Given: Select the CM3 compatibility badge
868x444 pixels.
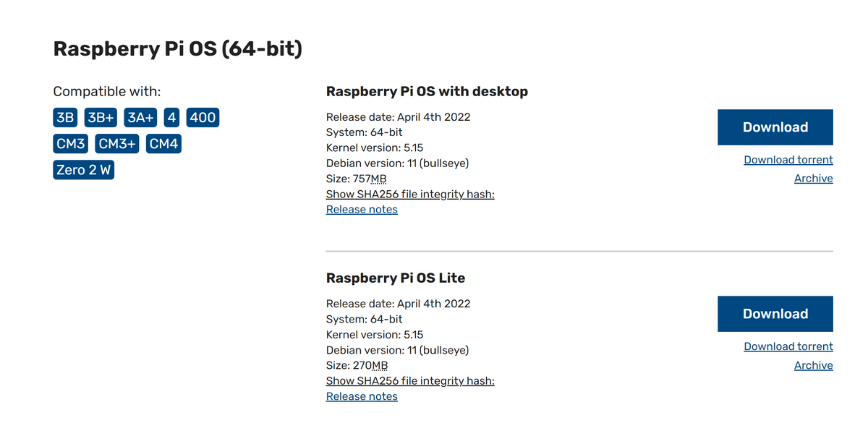Looking at the screenshot, I should point(71,144).
